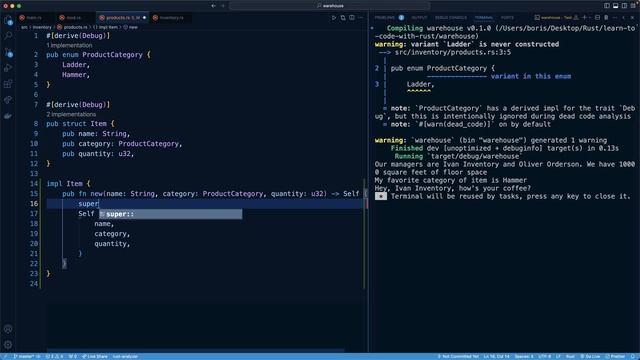
Task: Change indentation via Spaces: 4
Action: click(x=524, y=356)
